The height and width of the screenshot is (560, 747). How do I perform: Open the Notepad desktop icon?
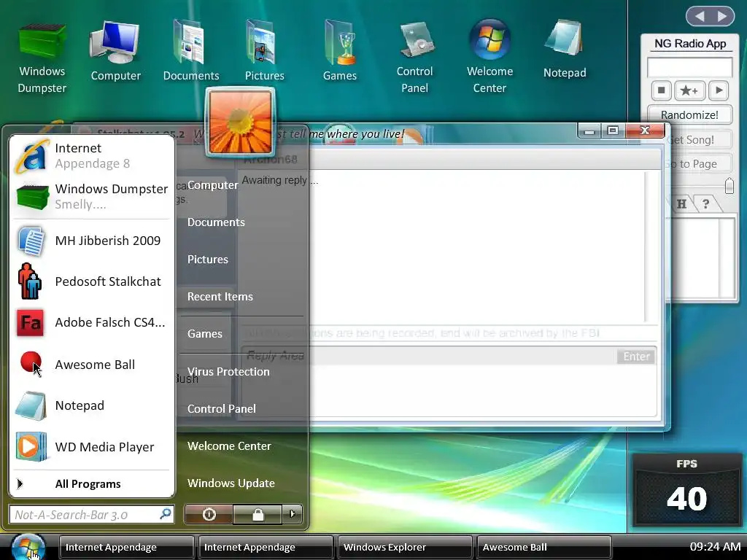point(565,50)
